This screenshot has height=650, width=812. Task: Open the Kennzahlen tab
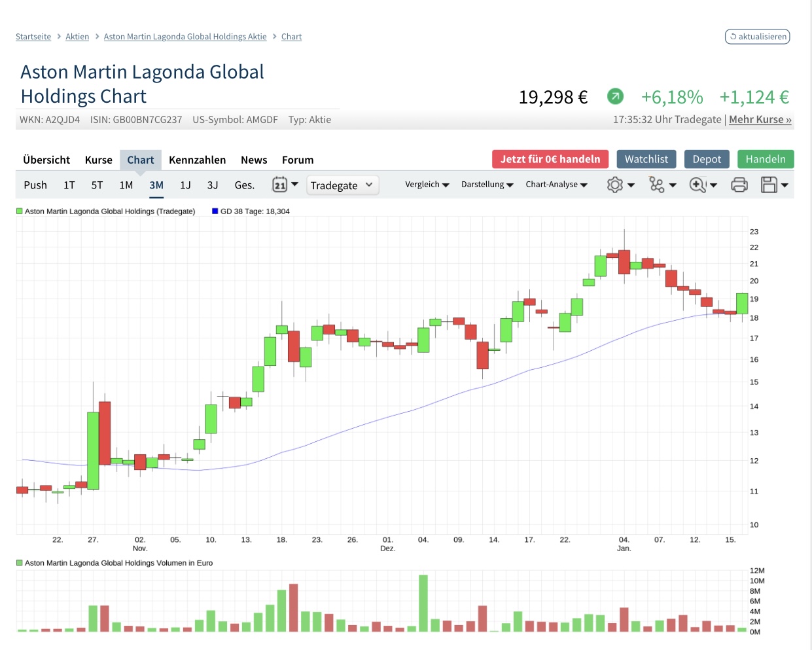197,160
